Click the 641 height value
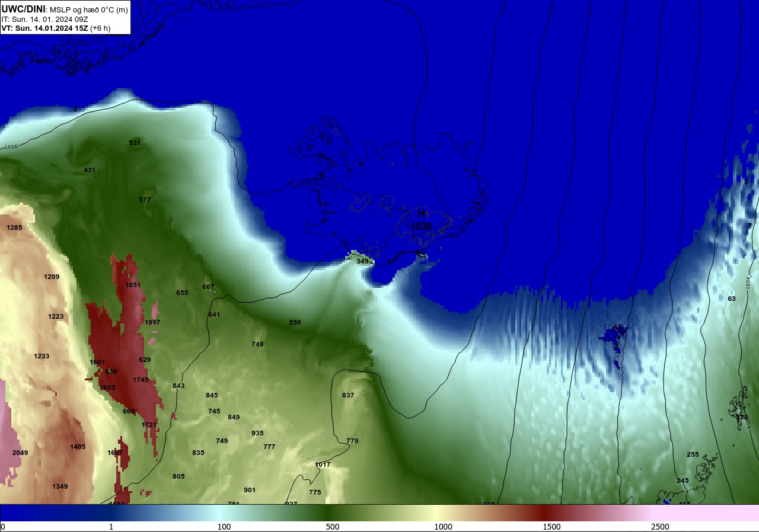The height and width of the screenshot is (532, 759). [x=214, y=315]
